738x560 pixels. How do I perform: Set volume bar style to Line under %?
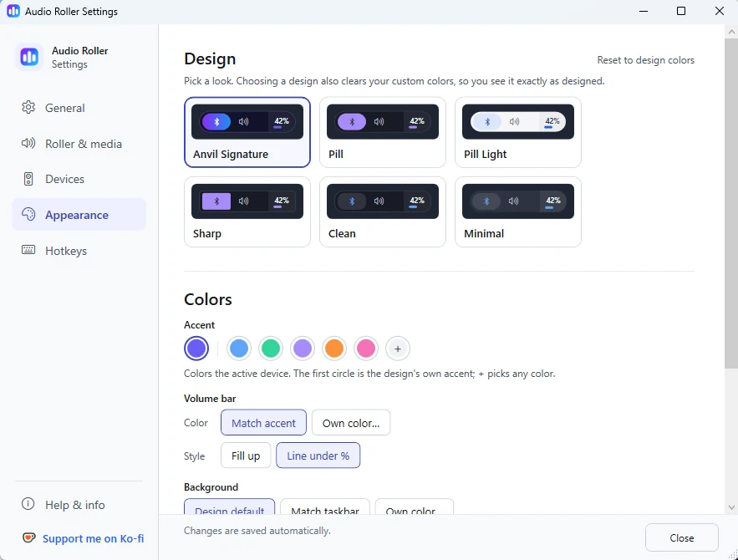coord(318,456)
